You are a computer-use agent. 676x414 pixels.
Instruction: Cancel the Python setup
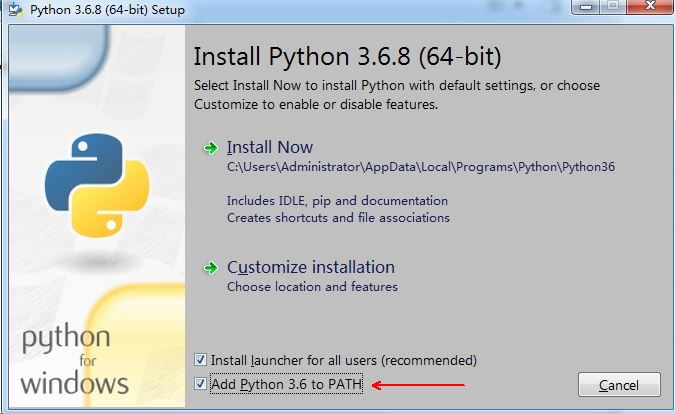tap(619, 385)
